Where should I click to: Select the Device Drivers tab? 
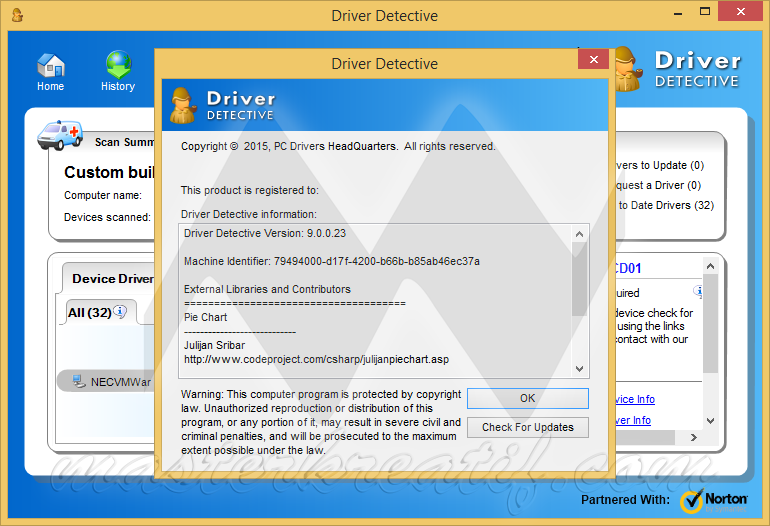coord(113,278)
